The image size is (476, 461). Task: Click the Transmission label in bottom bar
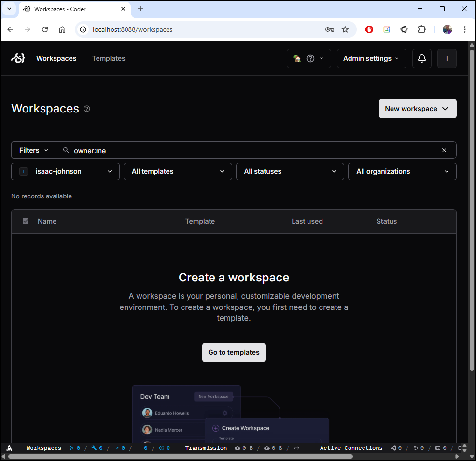tap(206, 448)
